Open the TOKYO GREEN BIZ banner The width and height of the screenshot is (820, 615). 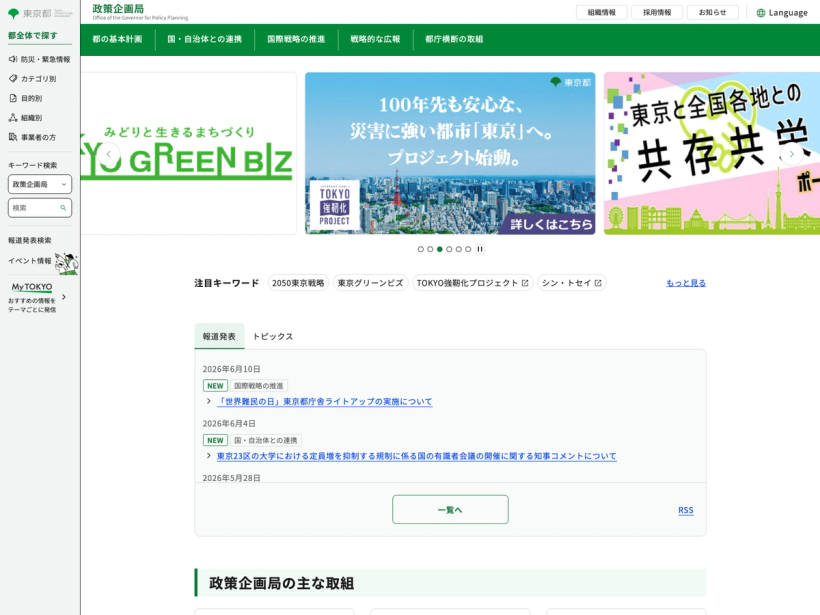pos(188,153)
